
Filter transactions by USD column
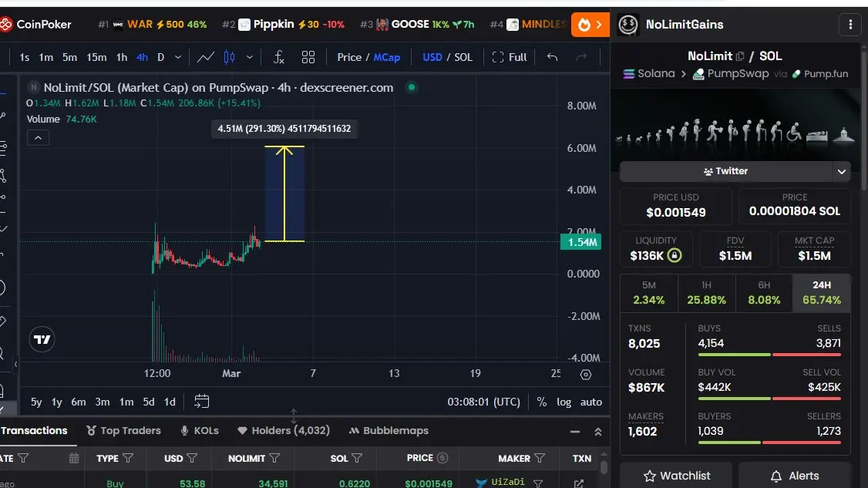(192, 458)
